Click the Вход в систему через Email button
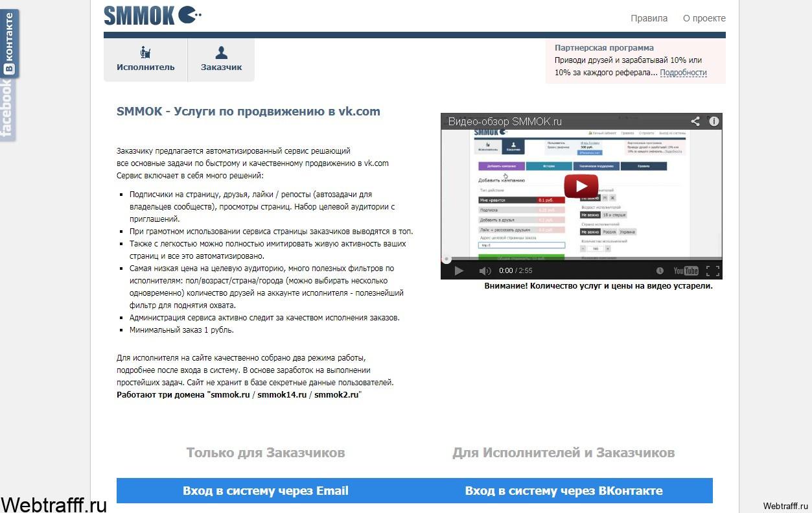This screenshot has height=513, width=812. click(266, 491)
